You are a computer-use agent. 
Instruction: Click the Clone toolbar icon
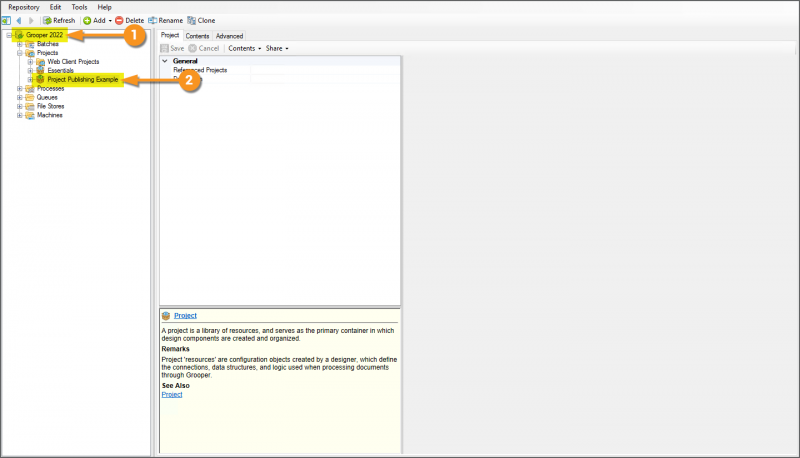[x=191, y=20]
